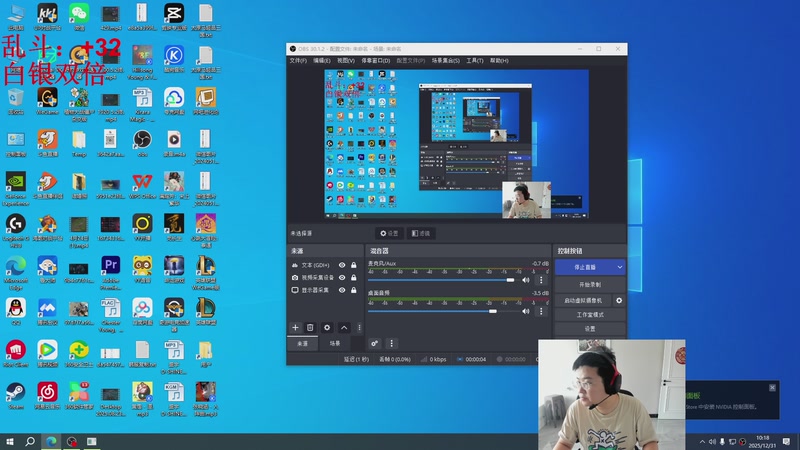This screenshot has height=450, width=800.
Task: Expand the 停止直播 button dropdown arrow
Action: [x=619, y=267]
